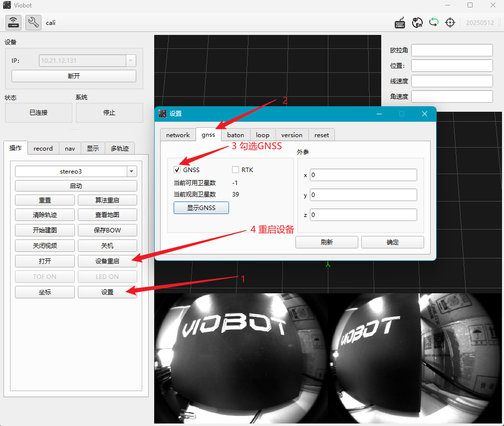This screenshot has width=504, height=426.
Task: Click the 算法重启 button
Action: click(107, 200)
